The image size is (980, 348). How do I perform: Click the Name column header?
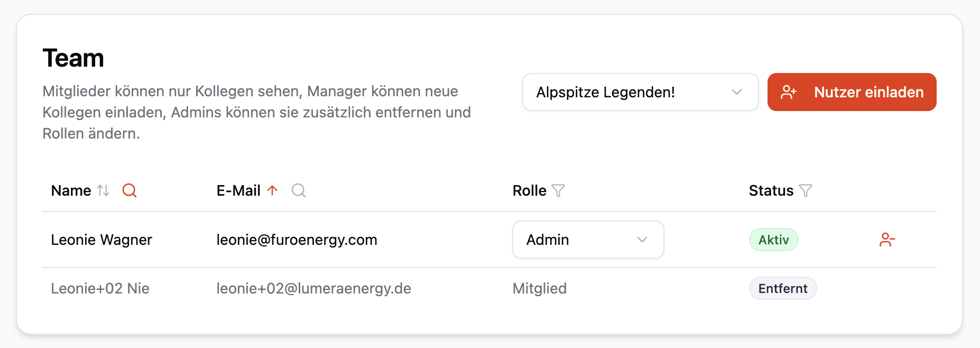click(71, 190)
